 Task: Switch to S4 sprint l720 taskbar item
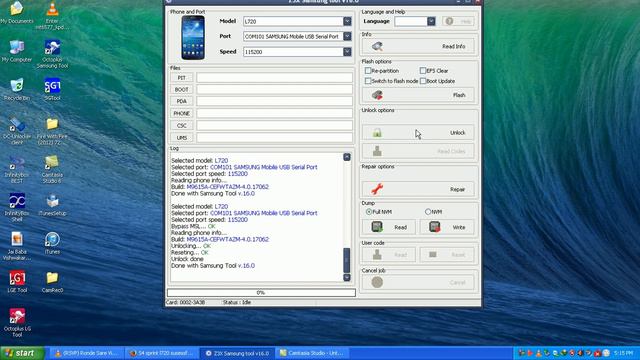tap(162, 353)
